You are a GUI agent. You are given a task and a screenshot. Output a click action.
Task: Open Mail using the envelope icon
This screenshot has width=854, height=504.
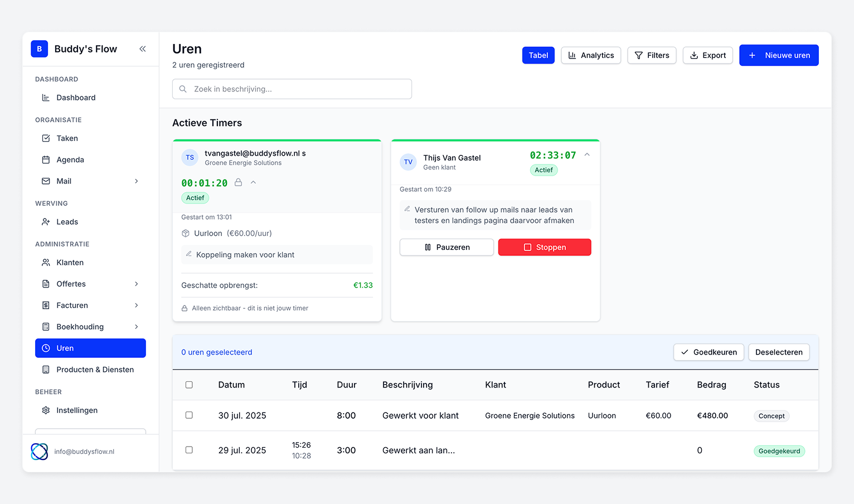pos(46,181)
